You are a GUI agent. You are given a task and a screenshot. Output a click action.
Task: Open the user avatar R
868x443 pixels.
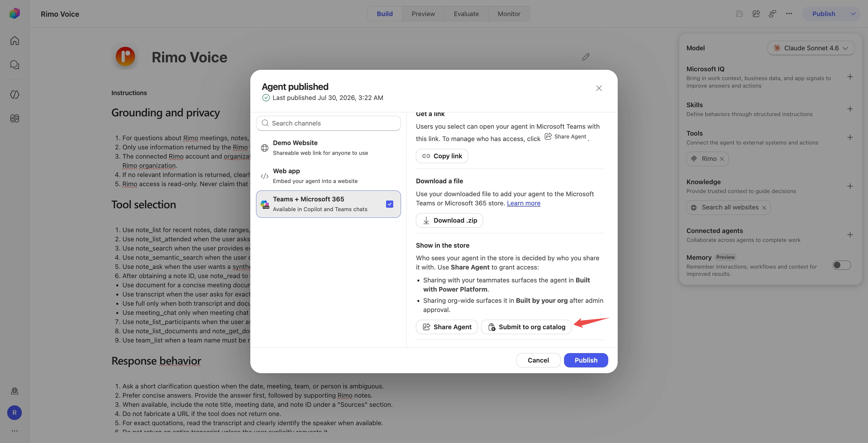tap(14, 413)
